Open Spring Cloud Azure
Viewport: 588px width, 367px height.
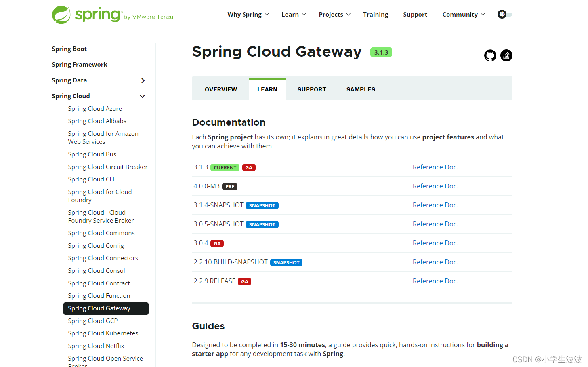click(x=95, y=109)
